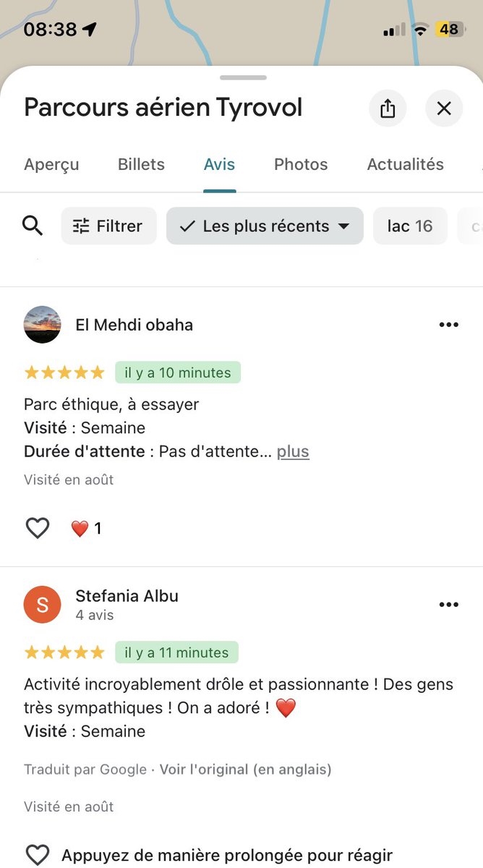Tap the search reviews magnifier icon

[33, 226]
